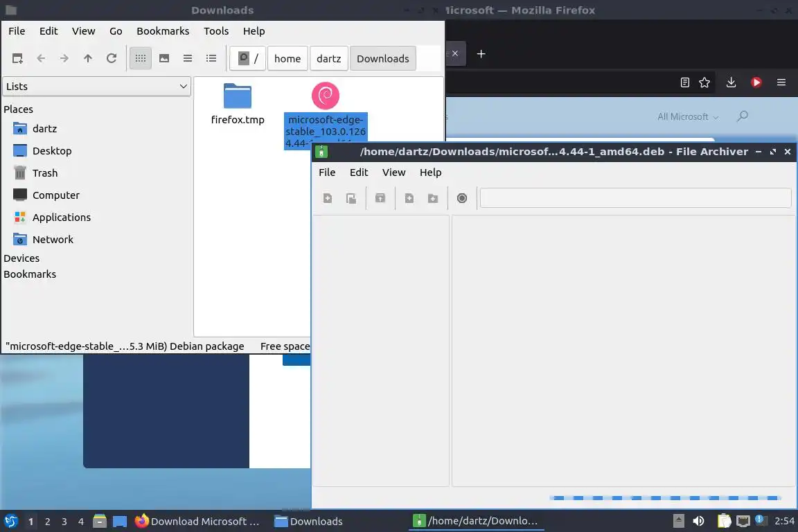Click the home path button
798x532 pixels.
[x=287, y=59]
